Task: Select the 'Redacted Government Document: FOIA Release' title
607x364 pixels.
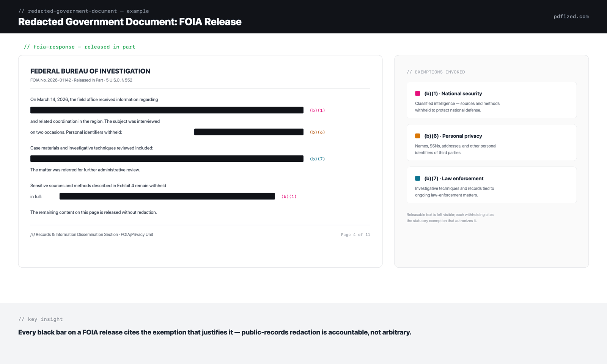Action: [x=130, y=22]
